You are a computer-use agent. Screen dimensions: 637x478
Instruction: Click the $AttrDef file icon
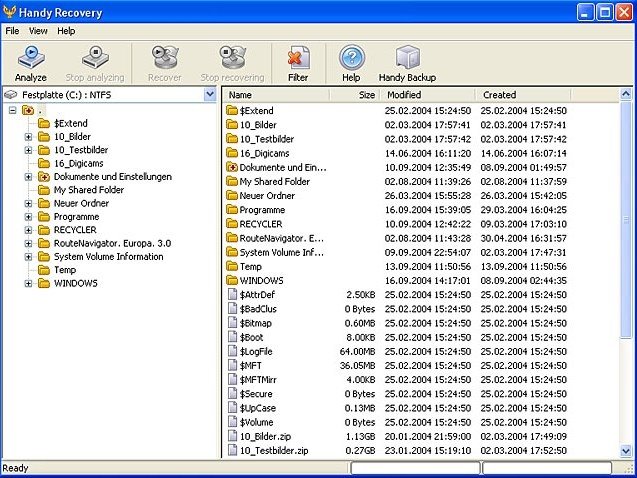tap(232, 294)
